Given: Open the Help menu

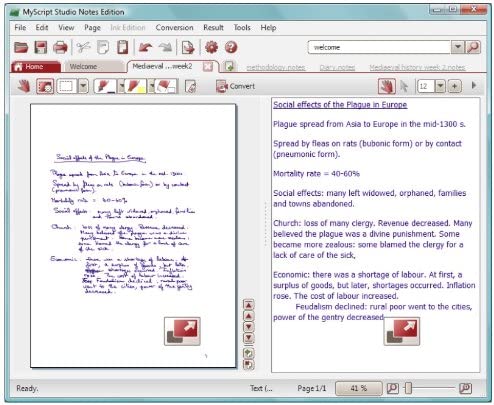Looking at the screenshot, I should pyautogui.click(x=268, y=28).
